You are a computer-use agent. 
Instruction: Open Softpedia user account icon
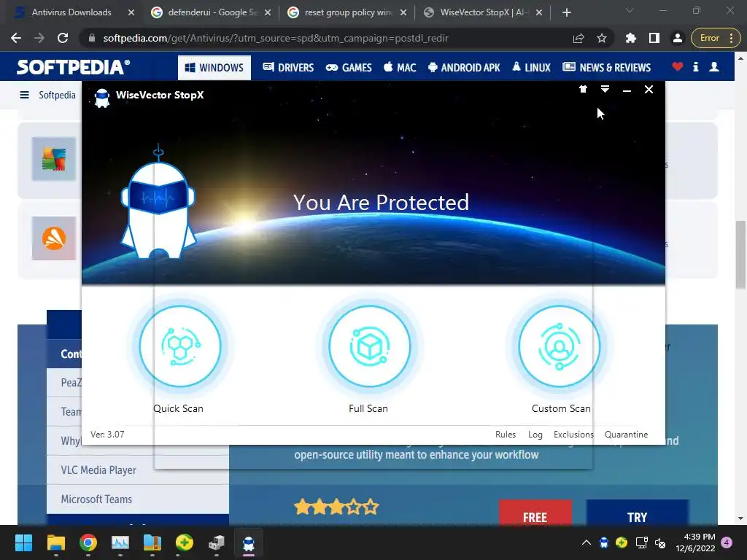[x=713, y=67]
